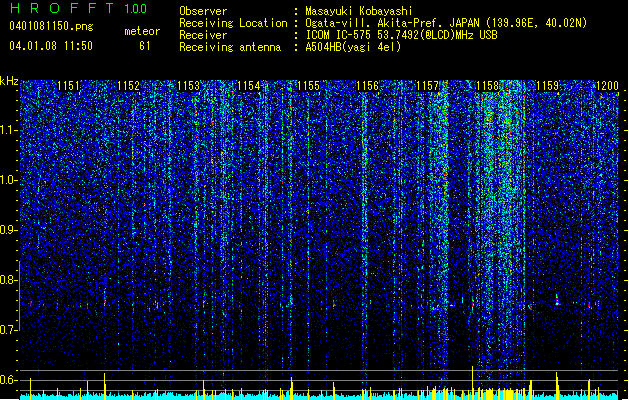Click the kHz axis unit label

click(x=9, y=81)
